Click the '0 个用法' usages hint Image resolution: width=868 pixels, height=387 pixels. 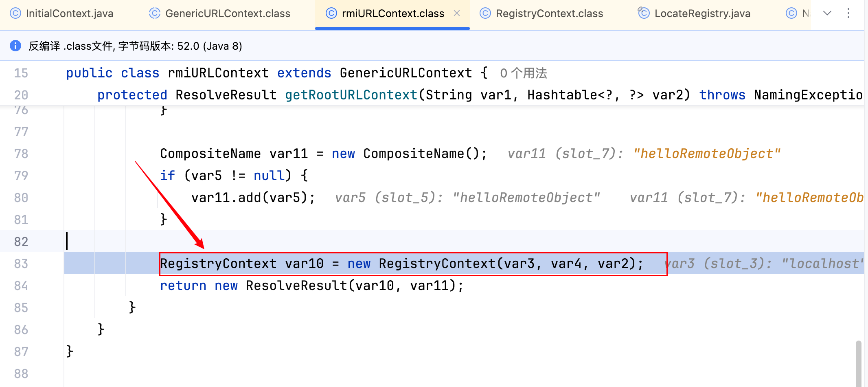(524, 73)
